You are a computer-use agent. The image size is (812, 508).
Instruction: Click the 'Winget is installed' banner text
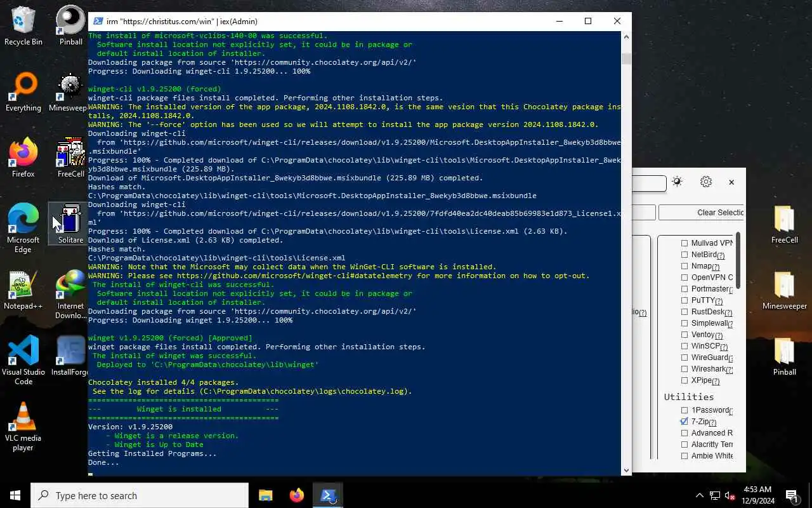pyautogui.click(x=179, y=409)
